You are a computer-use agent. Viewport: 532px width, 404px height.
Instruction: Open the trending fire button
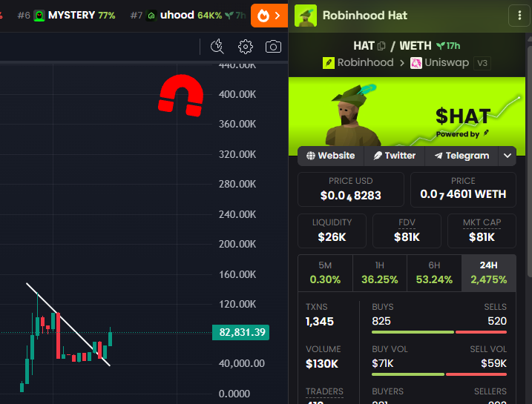[x=269, y=16]
